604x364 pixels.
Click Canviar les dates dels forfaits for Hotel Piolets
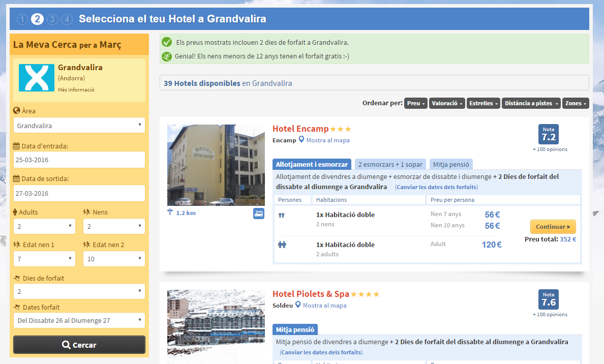[x=321, y=352]
